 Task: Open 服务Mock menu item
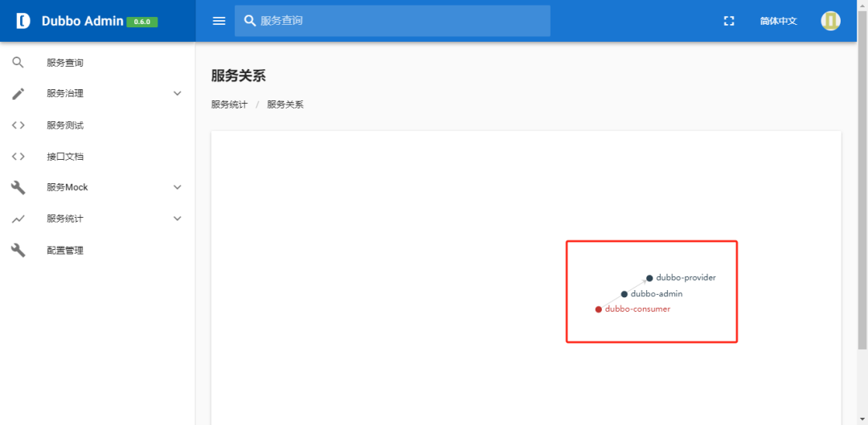tap(97, 188)
